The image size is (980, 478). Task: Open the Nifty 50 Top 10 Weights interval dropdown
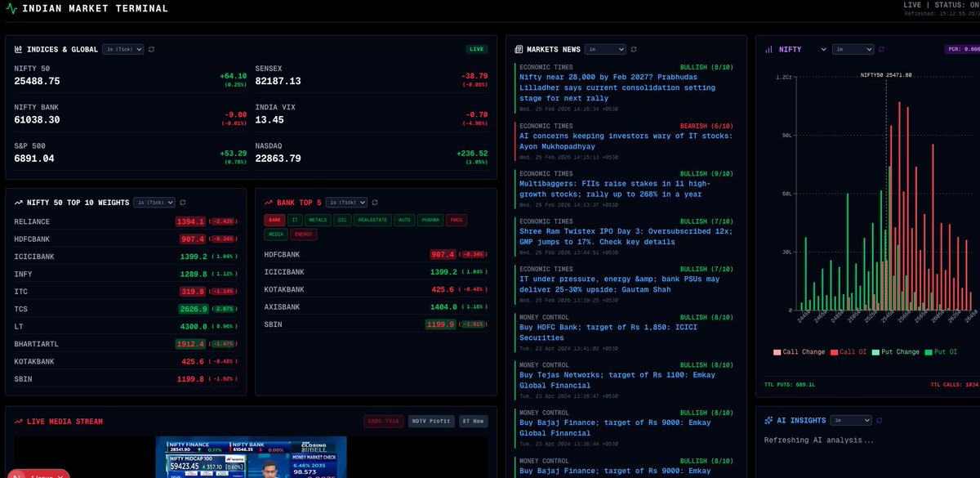click(x=154, y=202)
